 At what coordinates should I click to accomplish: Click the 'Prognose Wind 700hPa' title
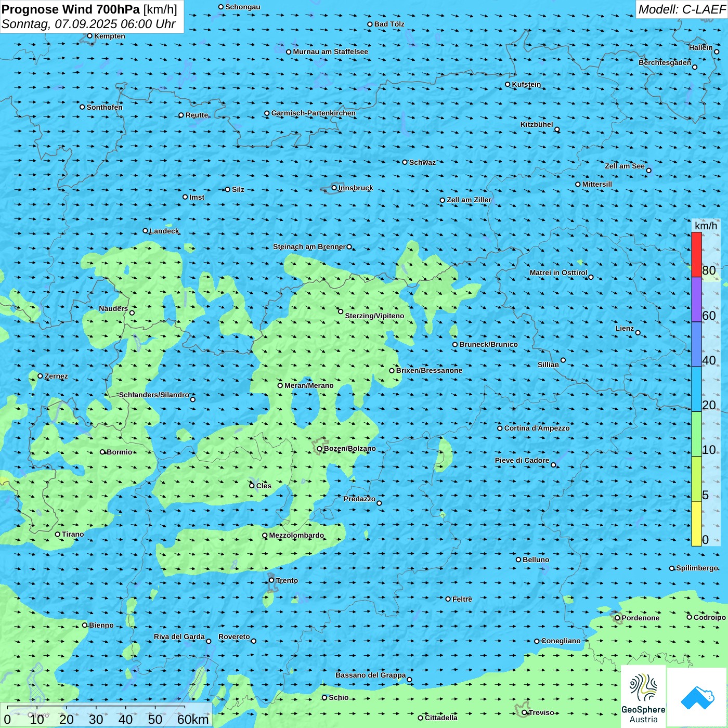pos(71,9)
